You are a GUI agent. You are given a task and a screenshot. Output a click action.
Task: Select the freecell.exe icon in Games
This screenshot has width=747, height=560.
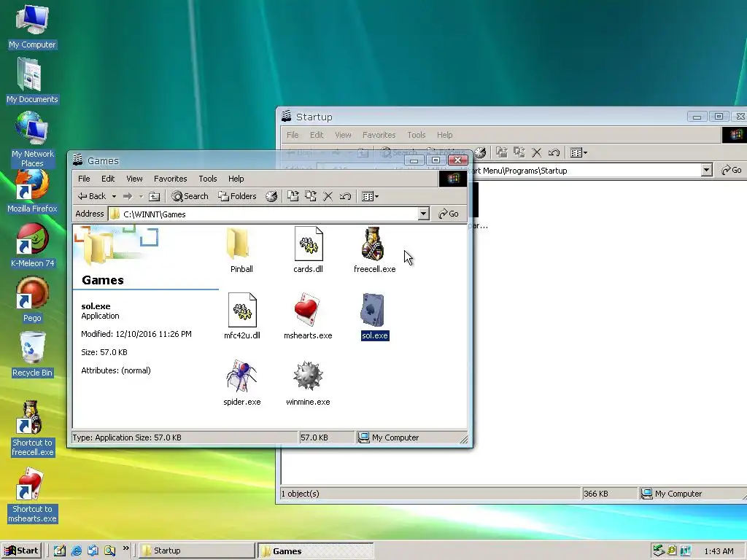point(374,249)
